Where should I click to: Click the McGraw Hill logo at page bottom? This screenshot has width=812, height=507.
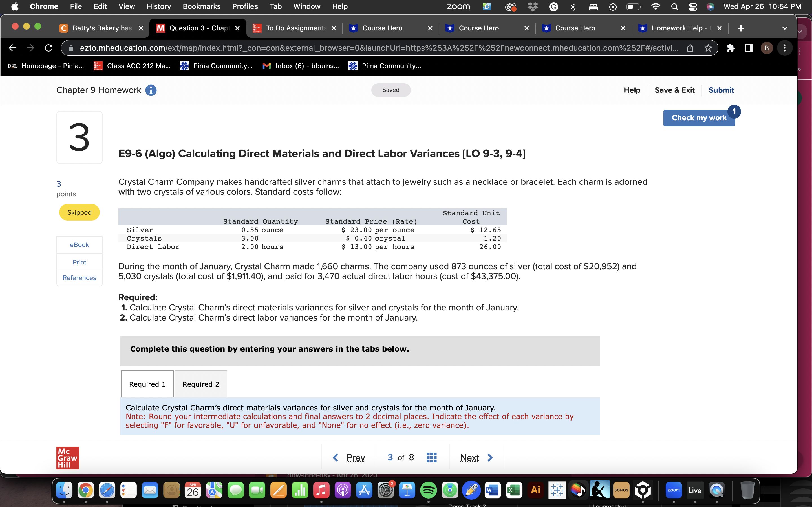click(67, 457)
